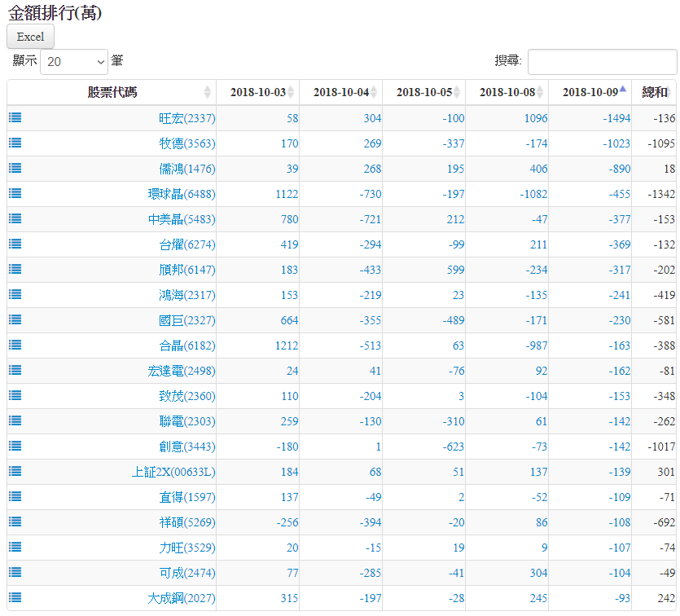Click the list icon in the 鴻海(2317) row
The height and width of the screenshot is (616, 680).
[x=15, y=294]
